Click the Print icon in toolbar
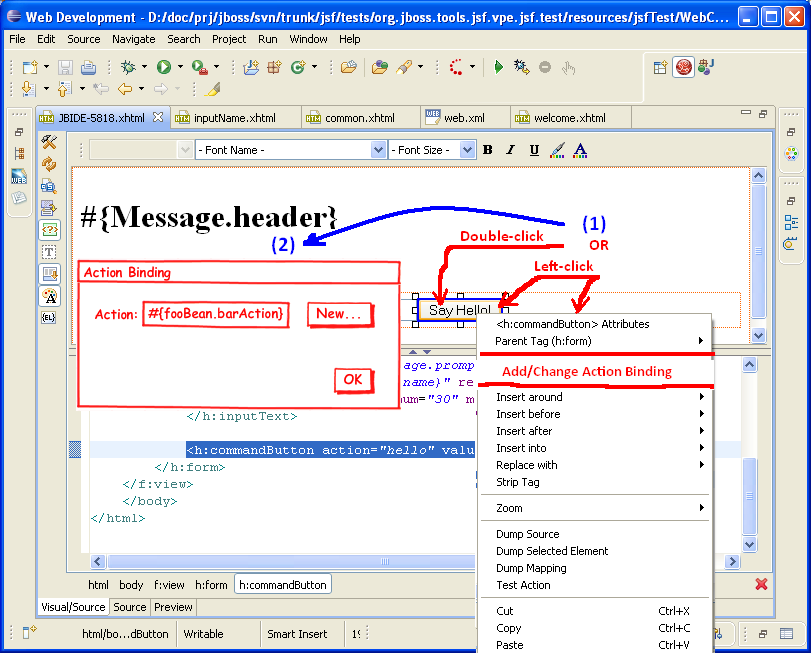 click(88, 67)
